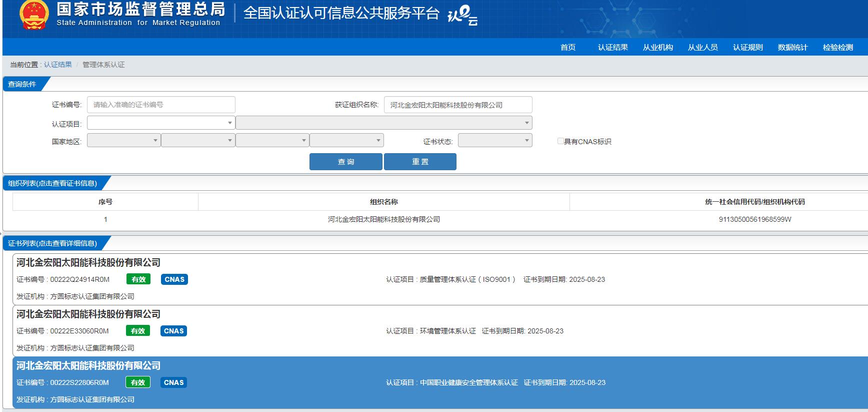Click the 重置 reset button

[x=420, y=162]
